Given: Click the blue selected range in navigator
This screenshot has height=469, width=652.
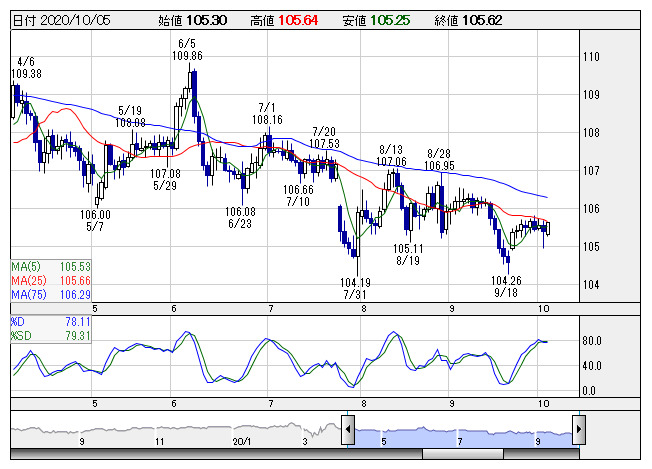Looking at the screenshot, I should coord(462,431).
